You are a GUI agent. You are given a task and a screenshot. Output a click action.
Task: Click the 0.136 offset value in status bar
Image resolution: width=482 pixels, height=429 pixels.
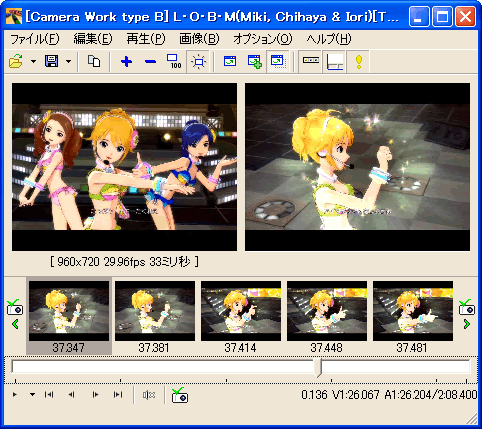[x=314, y=395]
